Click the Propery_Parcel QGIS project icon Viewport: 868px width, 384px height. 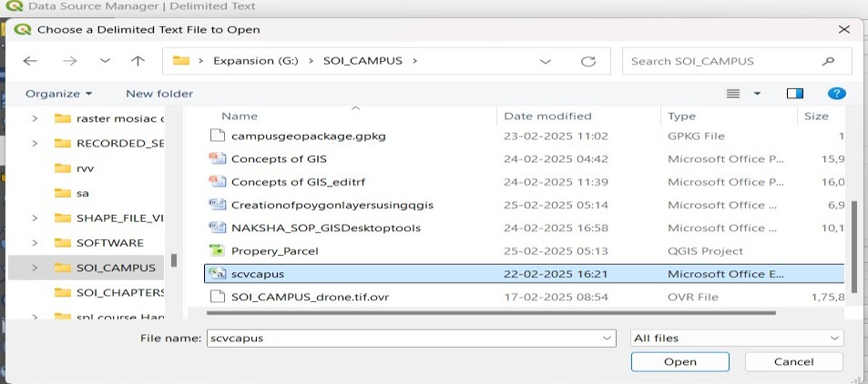pos(218,250)
